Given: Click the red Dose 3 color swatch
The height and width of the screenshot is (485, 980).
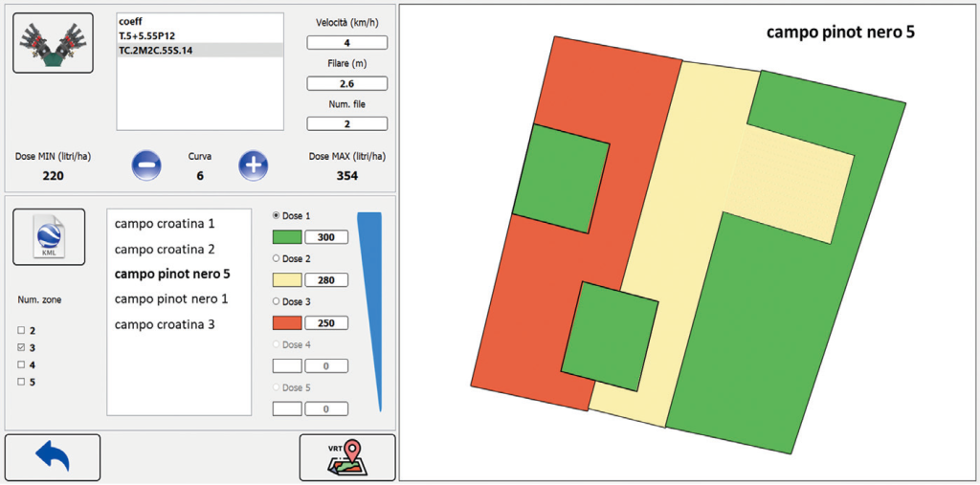Looking at the screenshot, I should pyautogui.click(x=287, y=323).
